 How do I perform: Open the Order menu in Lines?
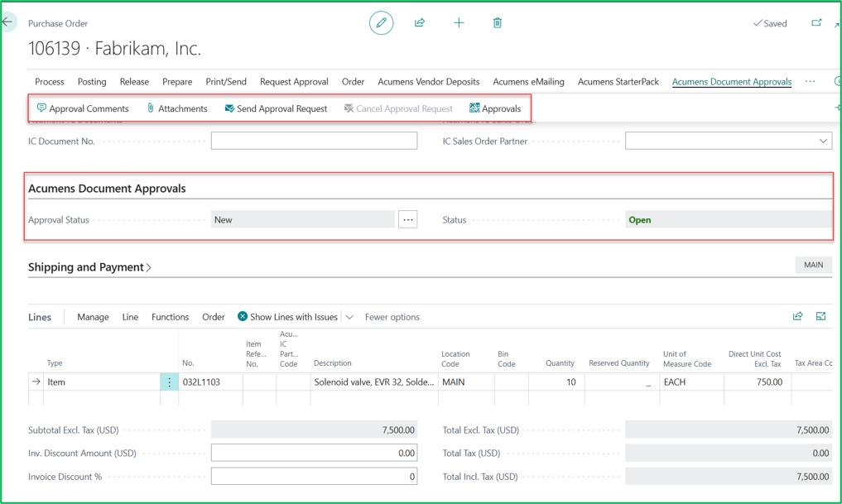[213, 317]
